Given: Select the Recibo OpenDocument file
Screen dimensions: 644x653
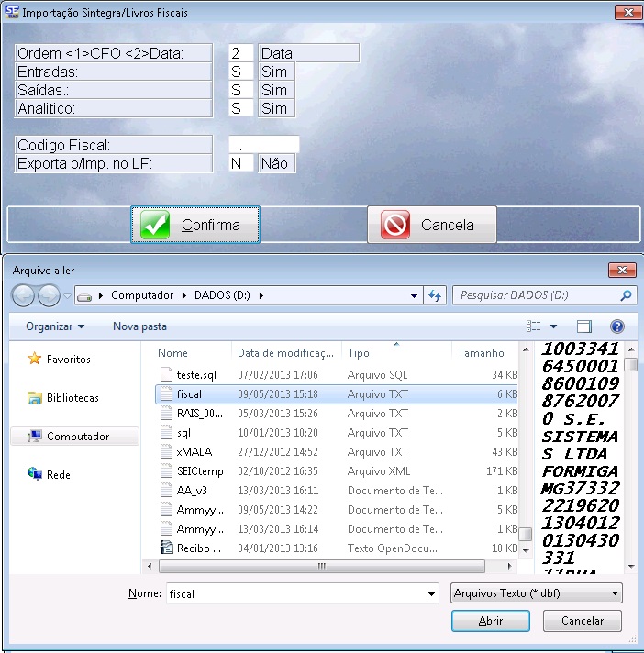Looking at the screenshot, I should pos(336,548).
